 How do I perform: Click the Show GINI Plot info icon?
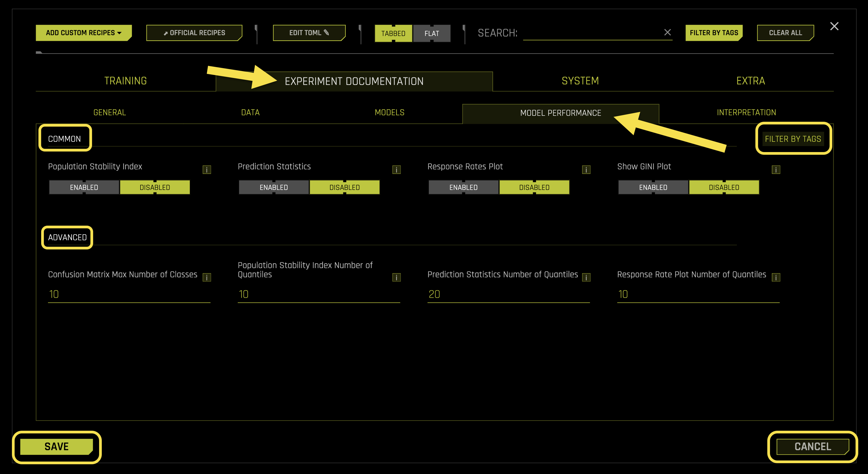775,170
